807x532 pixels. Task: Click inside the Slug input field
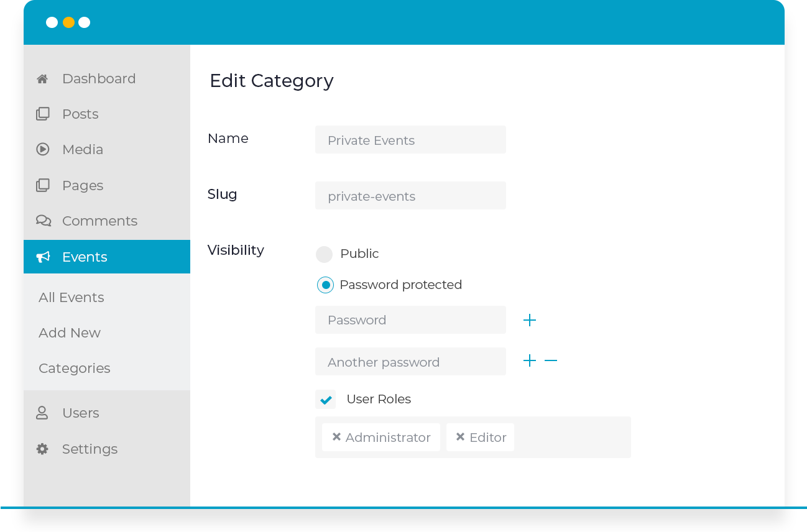(x=410, y=196)
